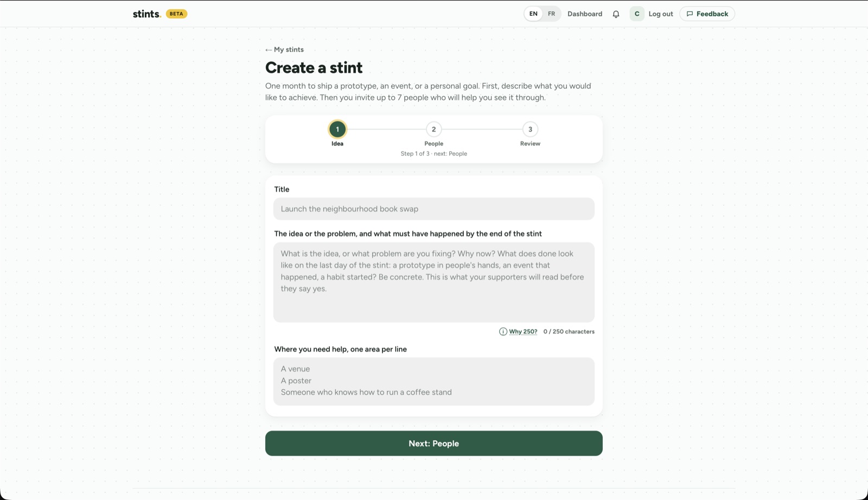The image size is (868, 500).
Task: Jump to step 2 People
Action: [x=433, y=129]
